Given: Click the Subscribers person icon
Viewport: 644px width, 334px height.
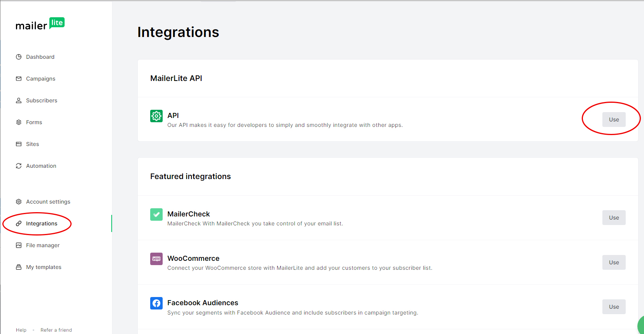Looking at the screenshot, I should pos(19,100).
